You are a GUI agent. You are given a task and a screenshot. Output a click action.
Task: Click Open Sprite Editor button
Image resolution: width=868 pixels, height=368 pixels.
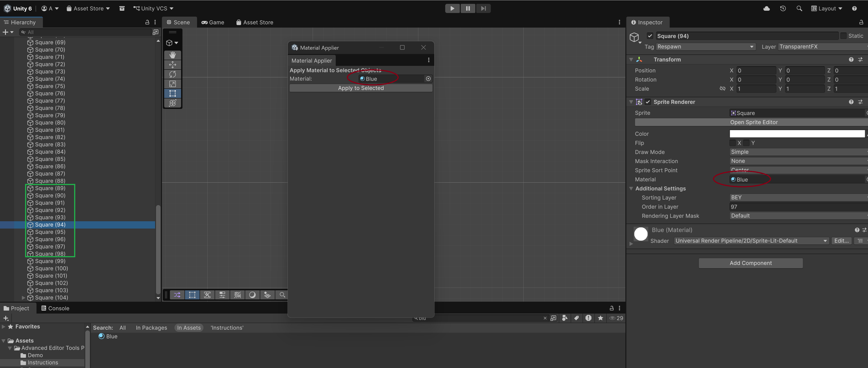pos(751,122)
